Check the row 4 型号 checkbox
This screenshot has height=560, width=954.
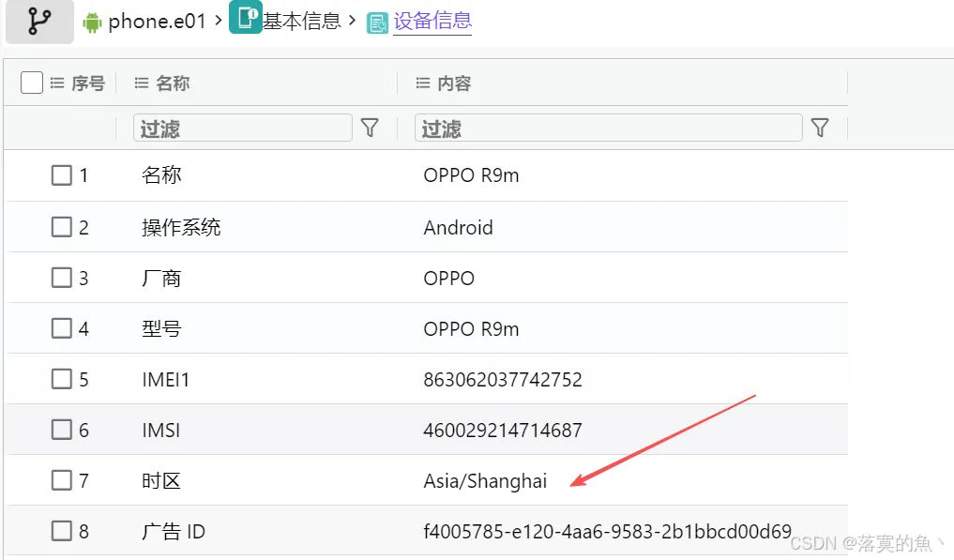click(x=62, y=328)
